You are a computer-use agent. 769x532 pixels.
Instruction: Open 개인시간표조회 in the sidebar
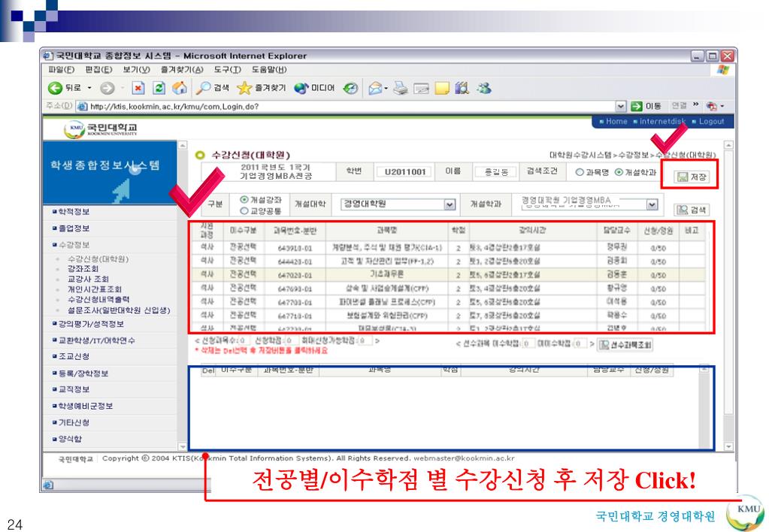pyautogui.click(x=95, y=289)
